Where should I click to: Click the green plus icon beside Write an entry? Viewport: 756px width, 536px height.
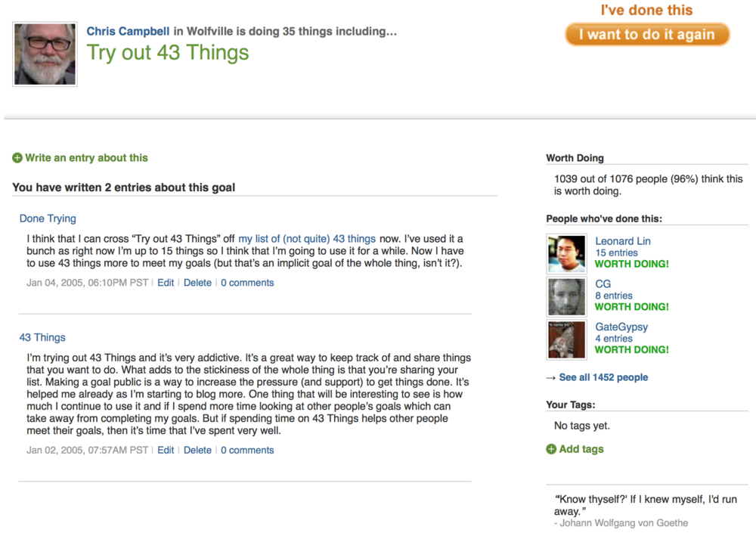(x=17, y=158)
